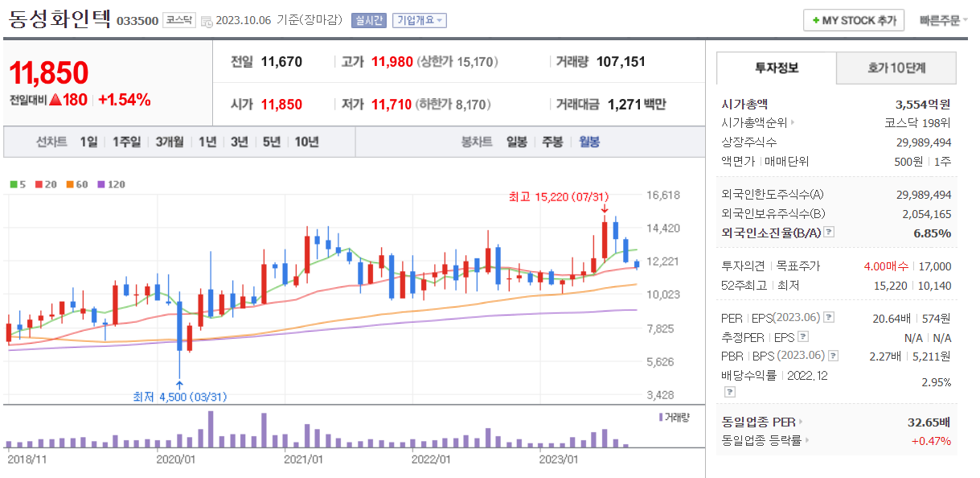This screenshot has width=980, height=478.
Task: Click the 시가총액순위 label link
Action: [x=755, y=123]
